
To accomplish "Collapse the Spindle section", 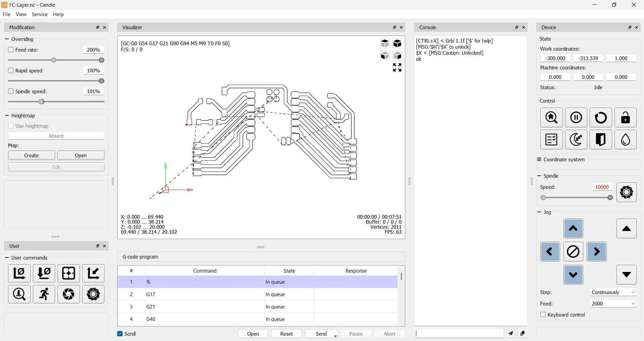I will coord(539,176).
